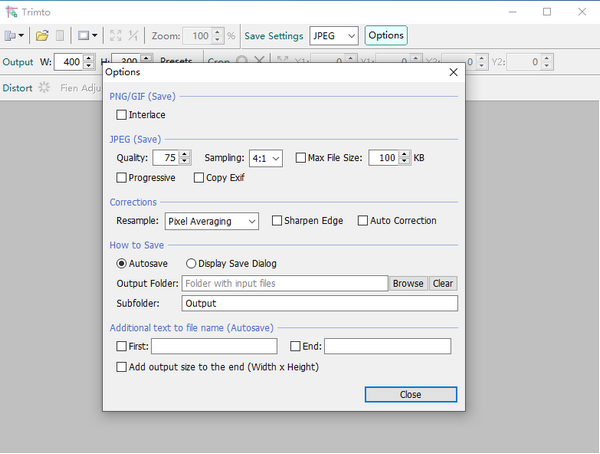Click the Save Settings label in toolbar

pos(274,36)
